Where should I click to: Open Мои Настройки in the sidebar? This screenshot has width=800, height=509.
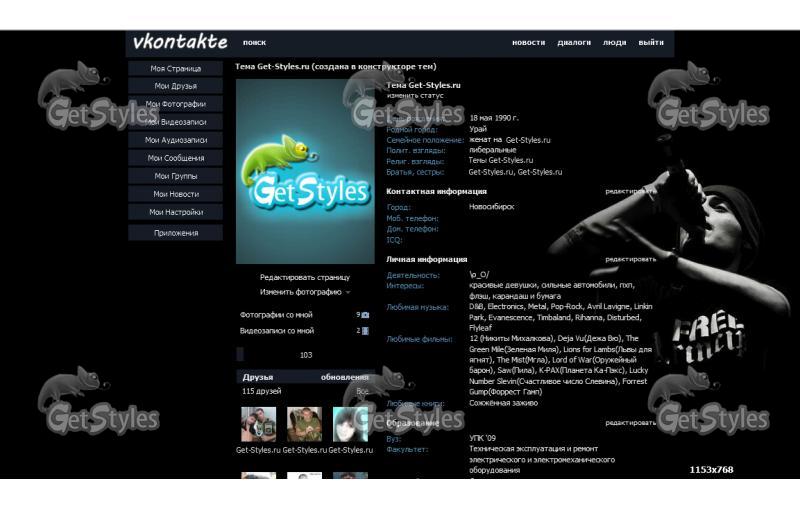pyautogui.click(x=176, y=212)
